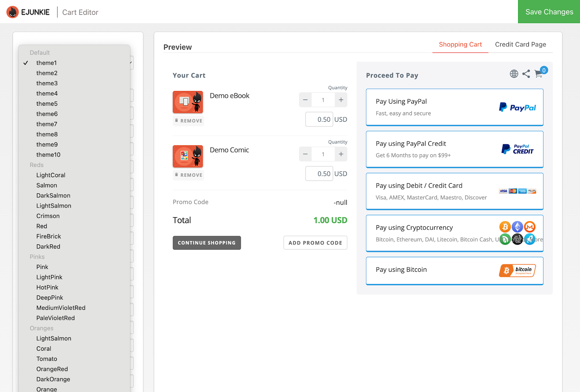Decrease Demo eBook quantity with minus

305,100
